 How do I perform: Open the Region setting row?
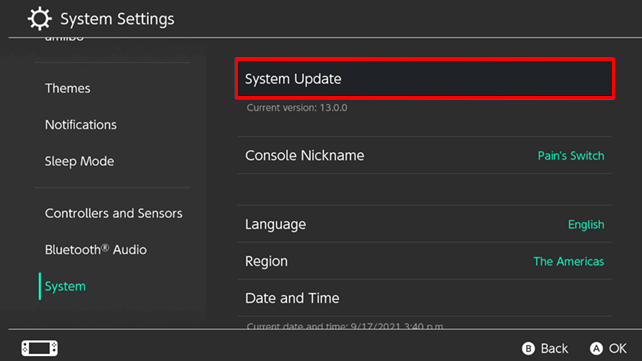point(425,261)
